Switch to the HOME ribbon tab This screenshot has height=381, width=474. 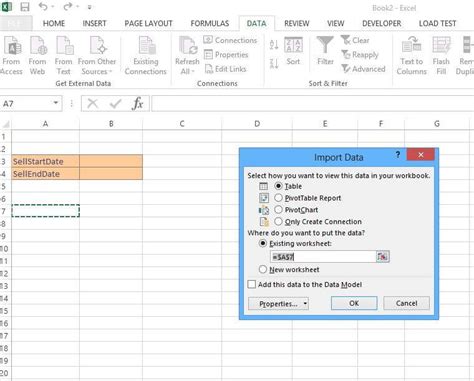click(54, 23)
